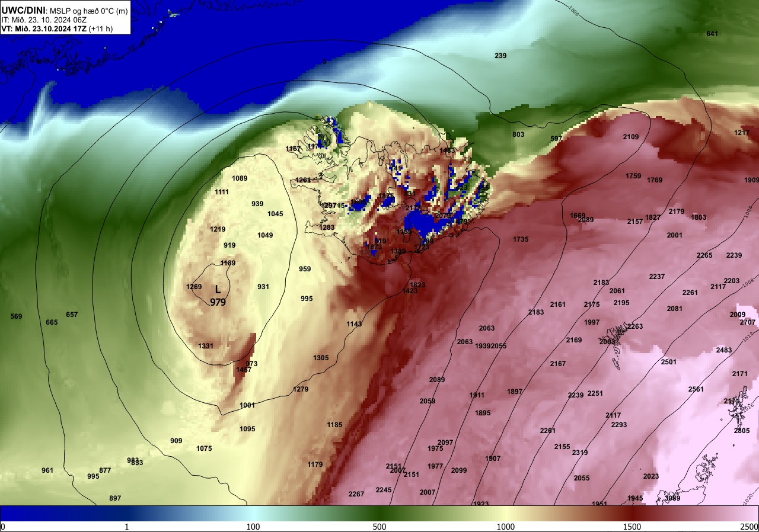The width and height of the screenshot is (759, 532).
Task: Click the 1000 isobar label at top
Action: pos(573,11)
